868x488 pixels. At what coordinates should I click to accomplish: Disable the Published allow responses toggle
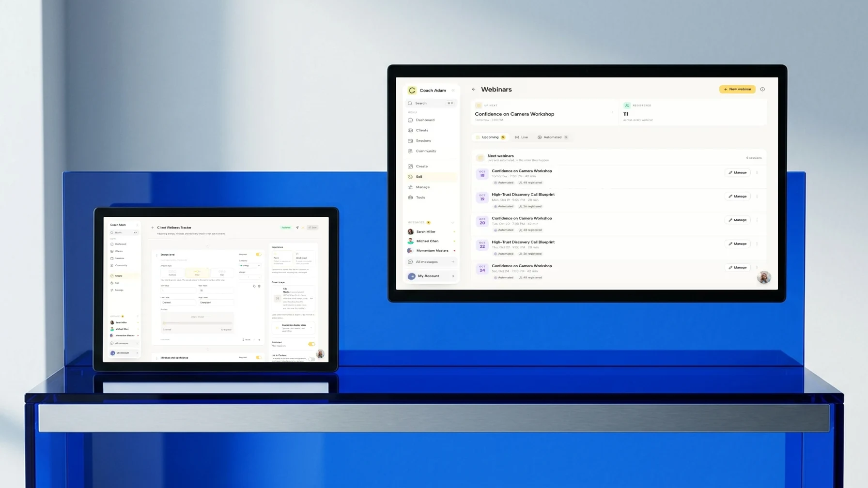(x=311, y=344)
